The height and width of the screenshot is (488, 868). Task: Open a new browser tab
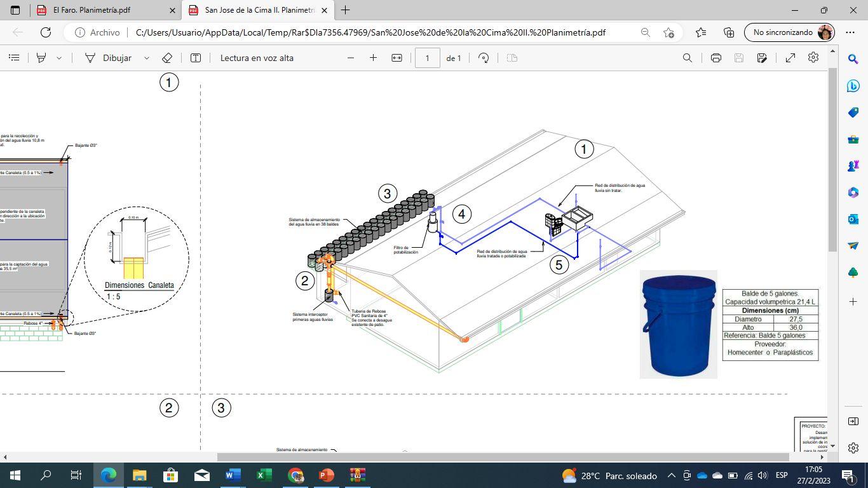click(346, 10)
